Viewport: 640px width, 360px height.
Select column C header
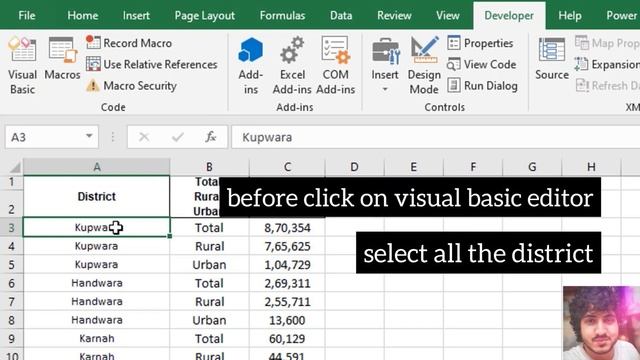tap(287, 167)
